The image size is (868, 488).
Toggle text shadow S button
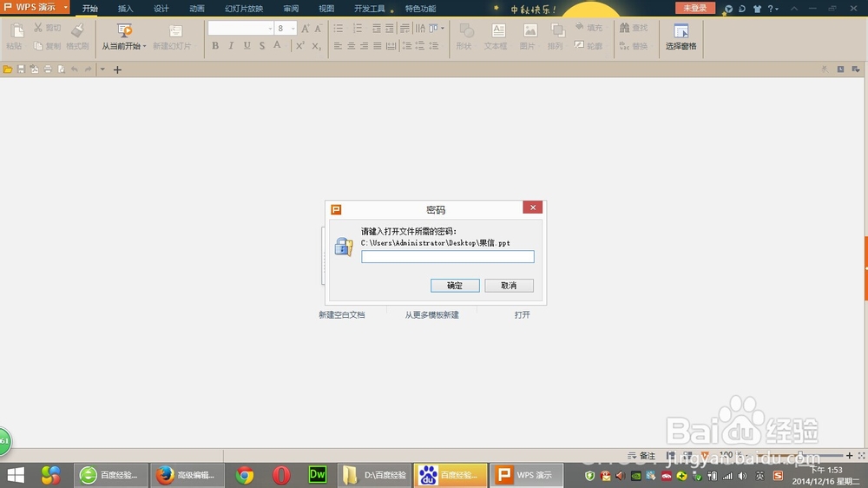[x=262, y=46]
